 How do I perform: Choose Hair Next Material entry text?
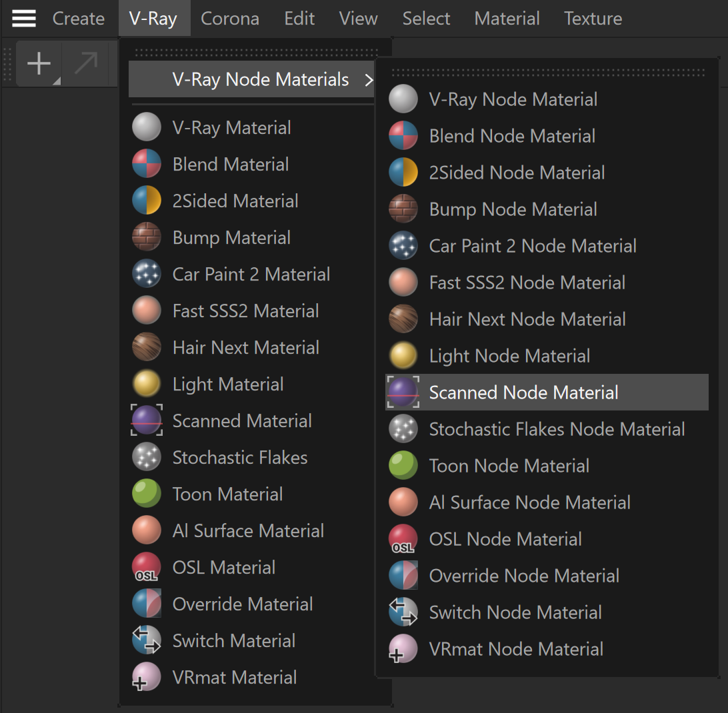pyautogui.click(x=246, y=348)
